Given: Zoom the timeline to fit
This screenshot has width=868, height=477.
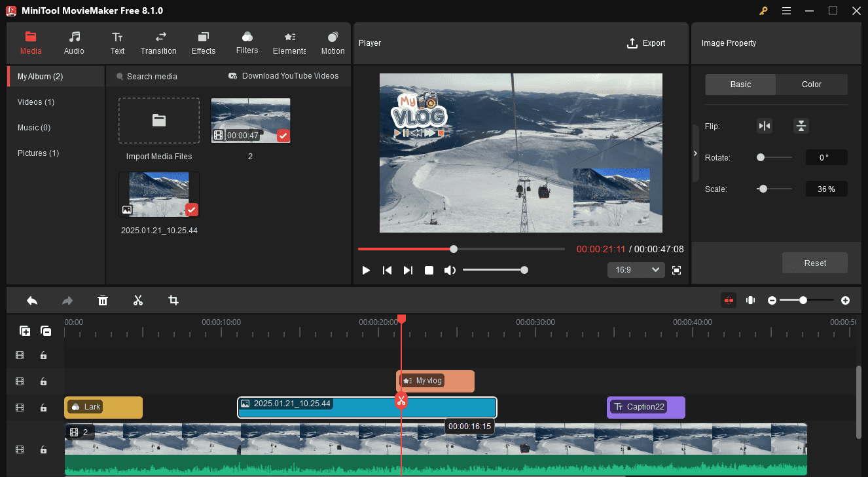Looking at the screenshot, I should pyautogui.click(x=750, y=300).
